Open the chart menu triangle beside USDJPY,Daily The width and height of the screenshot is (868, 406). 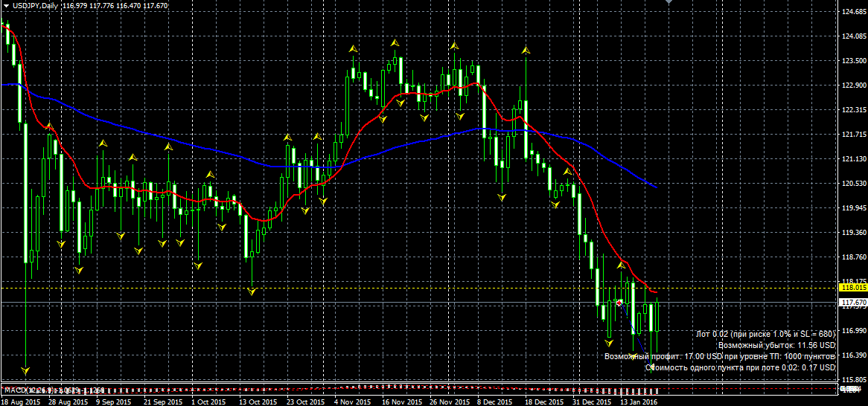point(5,5)
